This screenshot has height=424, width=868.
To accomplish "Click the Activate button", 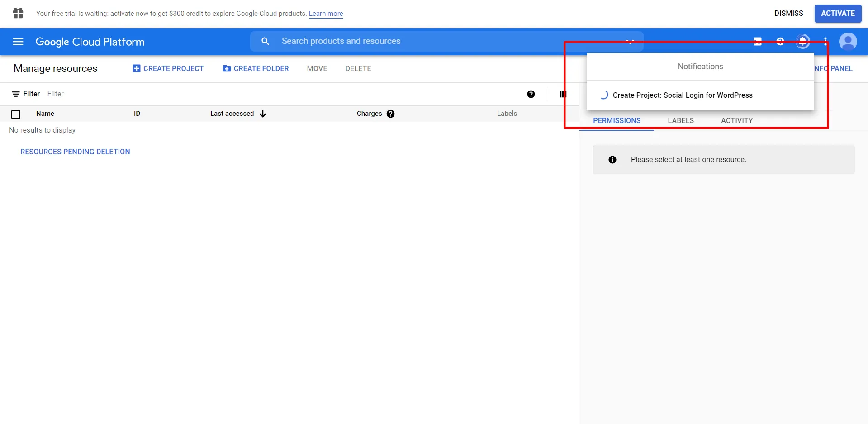I will [x=838, y=13].
